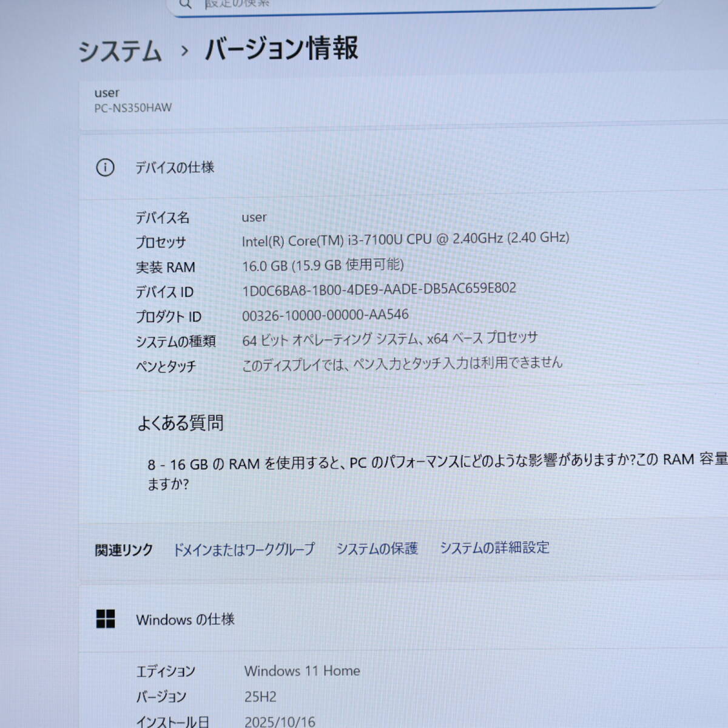Open the 8 - 16 GB RAM question link

click(437, 471)
